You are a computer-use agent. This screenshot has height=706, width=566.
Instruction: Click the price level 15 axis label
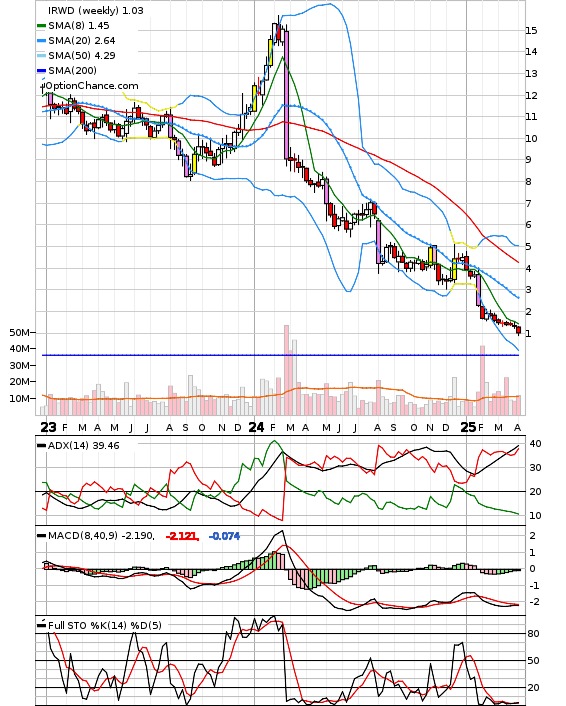[531, 31]
